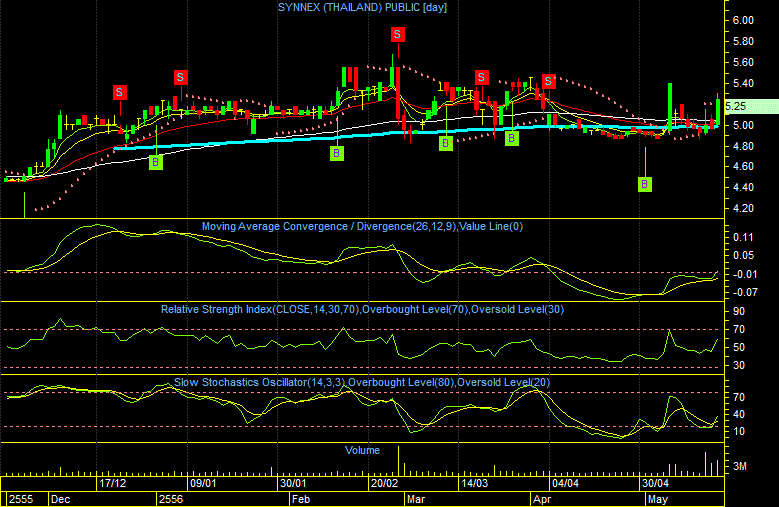Screen dimensions: 779x507
Task: Select the red S sell marker near 09/01
Action: [180, 77]
